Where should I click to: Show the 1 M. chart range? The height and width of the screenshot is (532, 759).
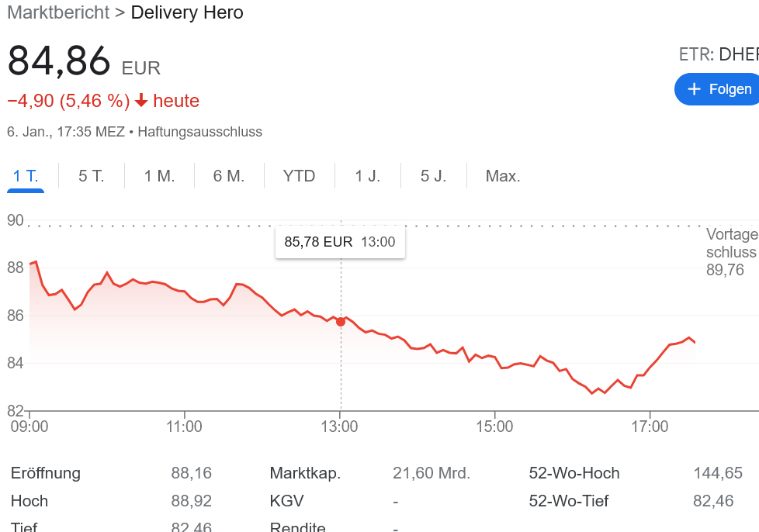159,176
